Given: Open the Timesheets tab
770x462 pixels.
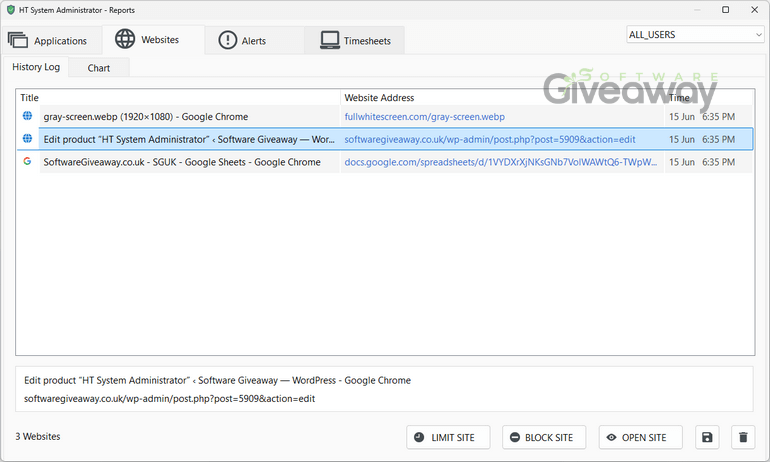Looking at the screenshot, I should click(x=355, y=41).
